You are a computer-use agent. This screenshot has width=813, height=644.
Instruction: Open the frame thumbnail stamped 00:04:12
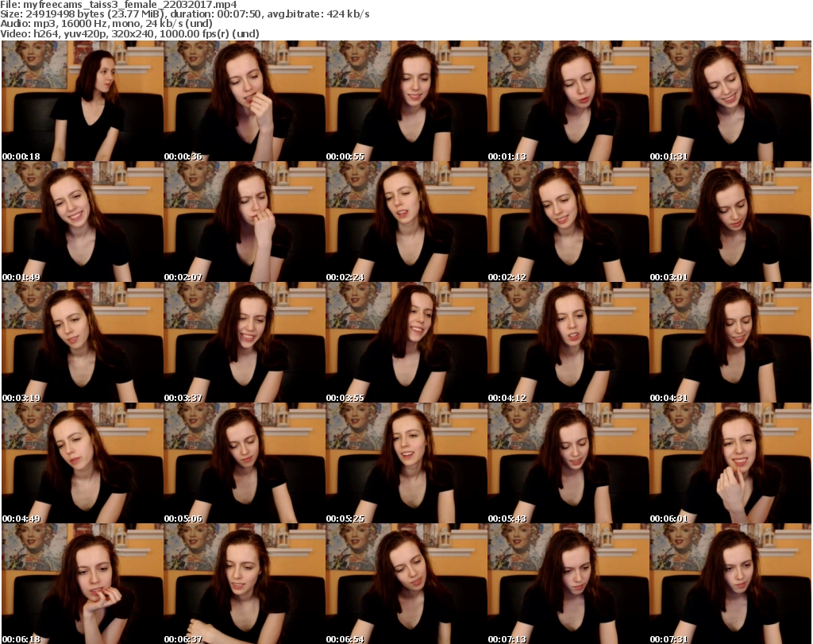coord(568,343)
